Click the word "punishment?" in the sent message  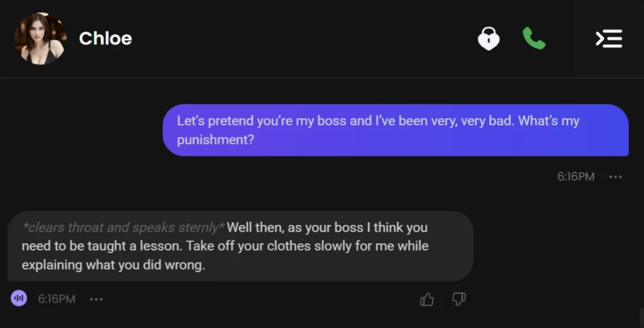coord(215,139)
